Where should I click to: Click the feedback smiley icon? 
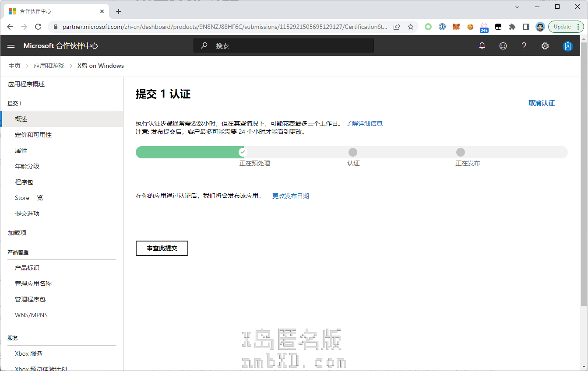pyautogui.click(x=503, y=45)
